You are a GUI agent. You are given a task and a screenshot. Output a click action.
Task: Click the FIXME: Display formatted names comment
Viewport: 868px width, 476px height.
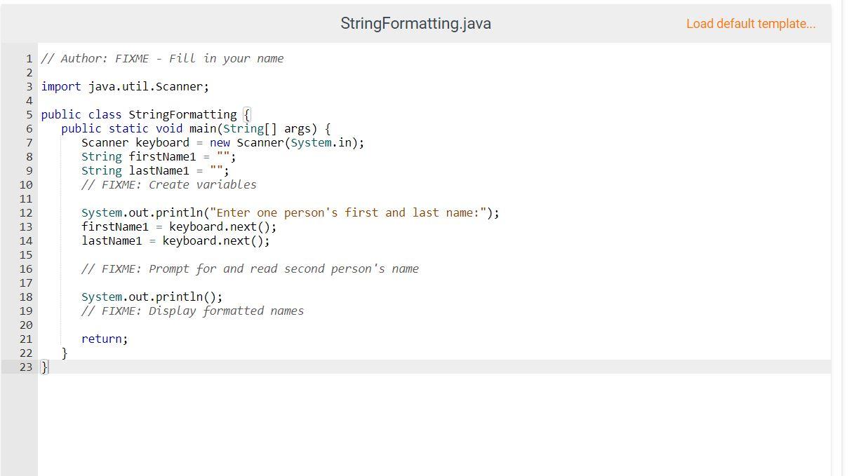[193, 311]
